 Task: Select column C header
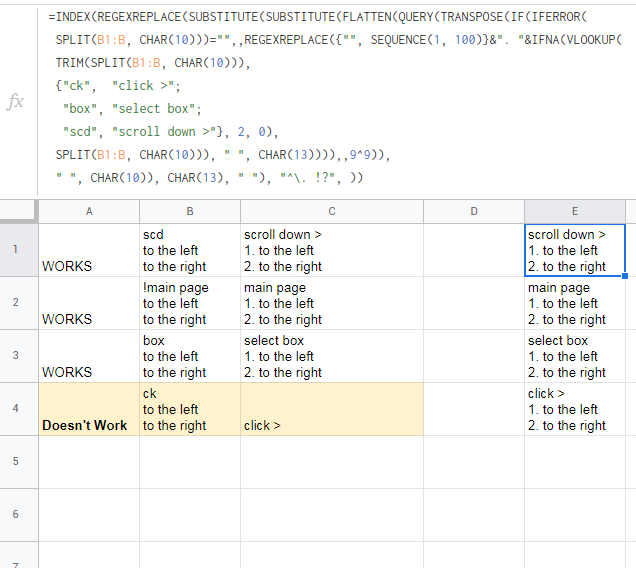click(x=332, y=211)
